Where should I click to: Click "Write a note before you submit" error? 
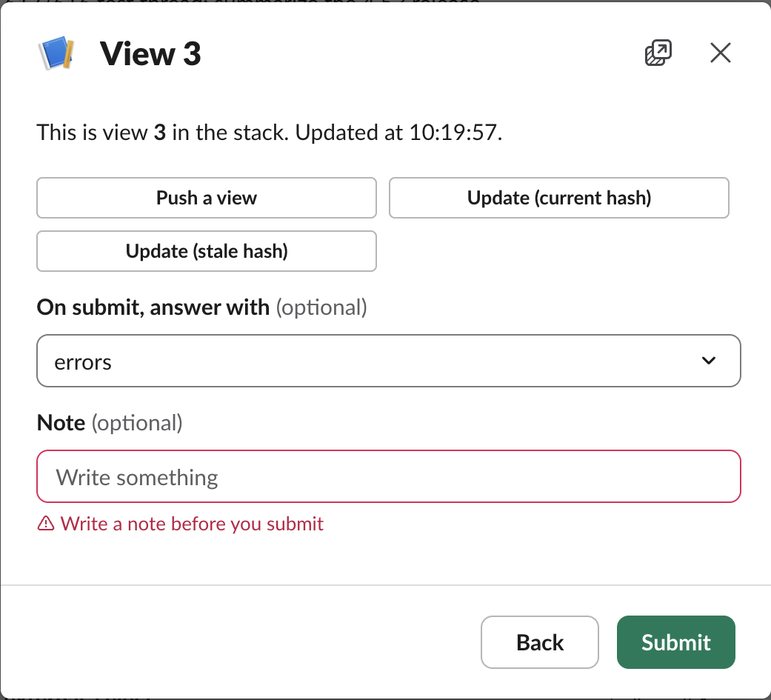[x=192, y=524]
